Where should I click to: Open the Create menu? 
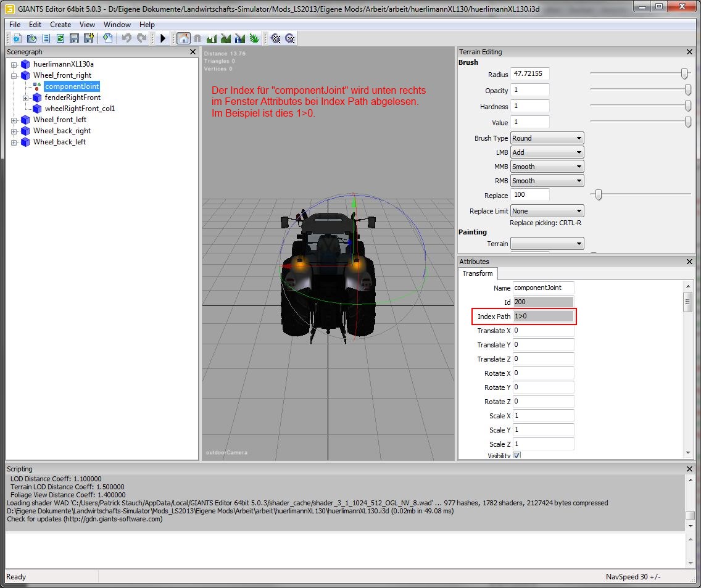[x=60, y=25]
